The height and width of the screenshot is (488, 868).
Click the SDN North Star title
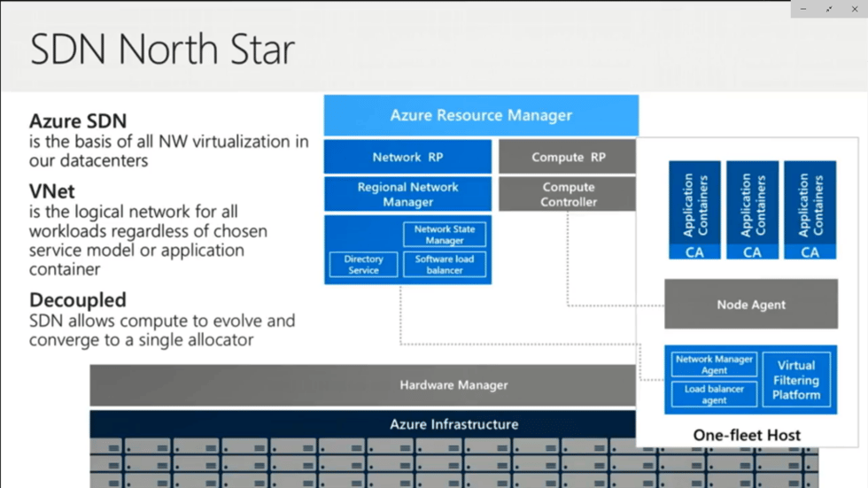click(x=162, y=50)
